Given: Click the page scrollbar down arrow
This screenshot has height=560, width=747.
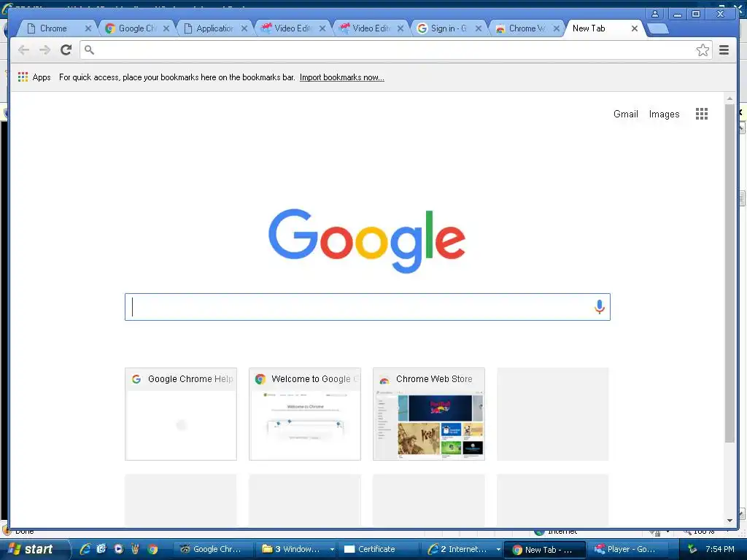Looking at the screenshot, I should 729,521.
